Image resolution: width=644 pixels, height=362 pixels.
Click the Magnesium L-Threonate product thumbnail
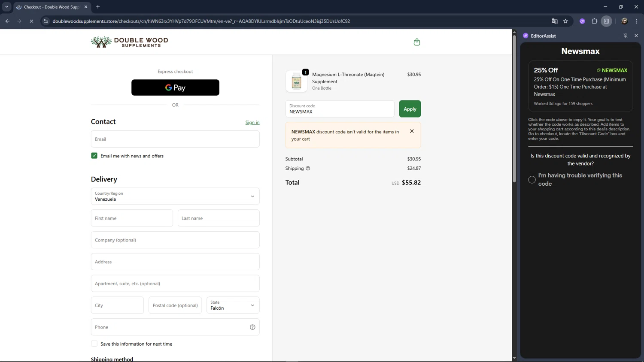[x=296, y=81]
